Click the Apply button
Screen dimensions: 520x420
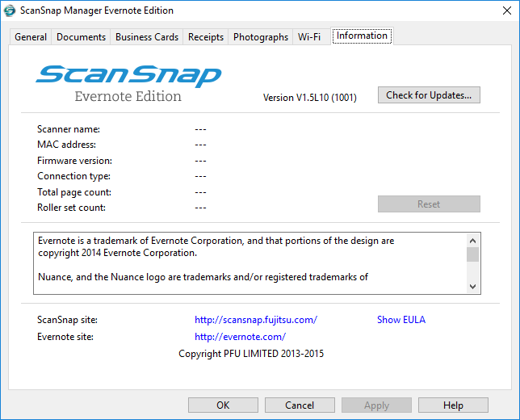(376, 405)
